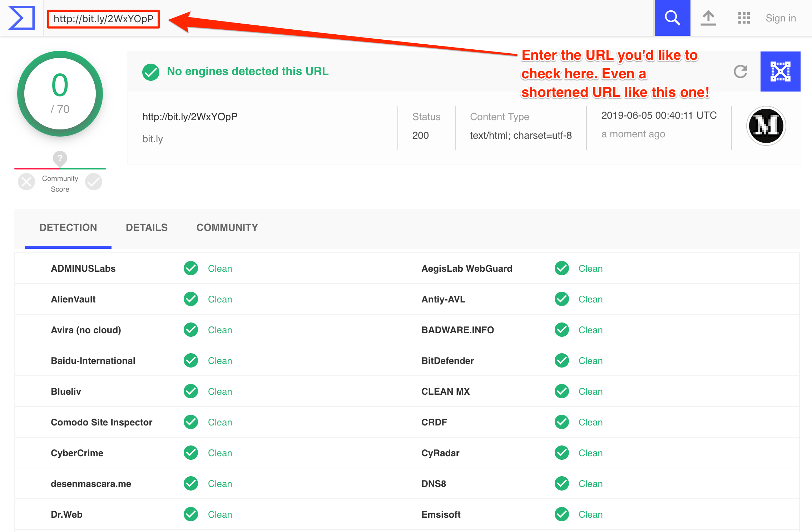Click the BitDefender clean check icon
The width and height of the screenshot is (812, 532).
click(562, 360)
